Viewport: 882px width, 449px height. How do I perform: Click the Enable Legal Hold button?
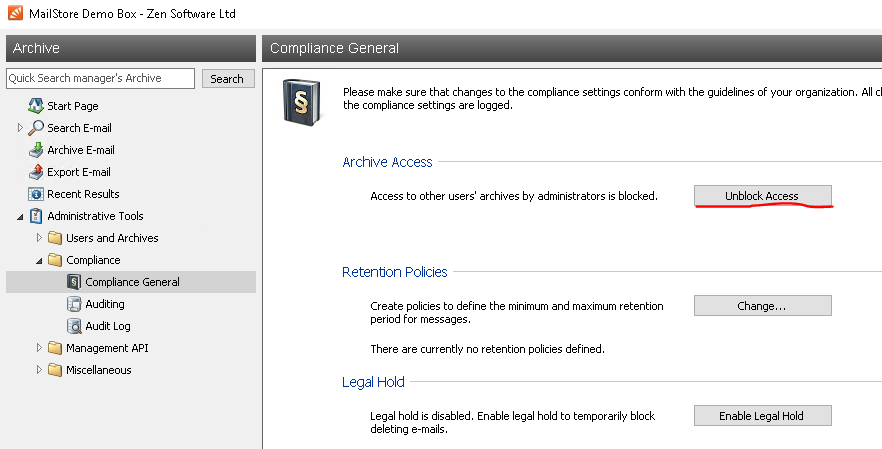pos(762,416)
